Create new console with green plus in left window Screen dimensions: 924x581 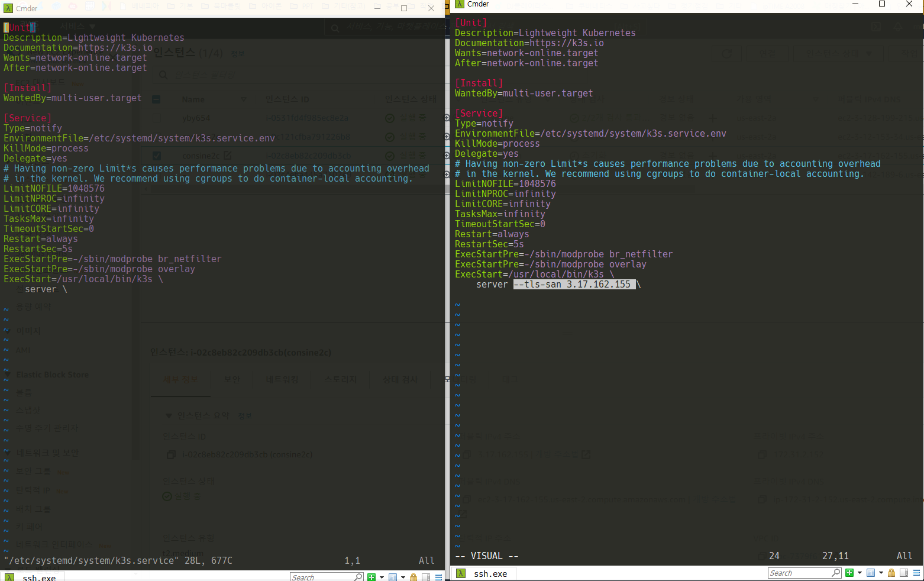coord(371,577)
